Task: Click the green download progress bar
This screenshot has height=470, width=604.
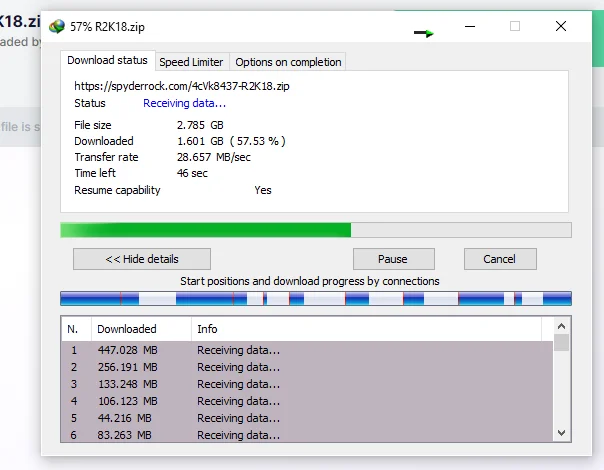Action: point(316,230)
